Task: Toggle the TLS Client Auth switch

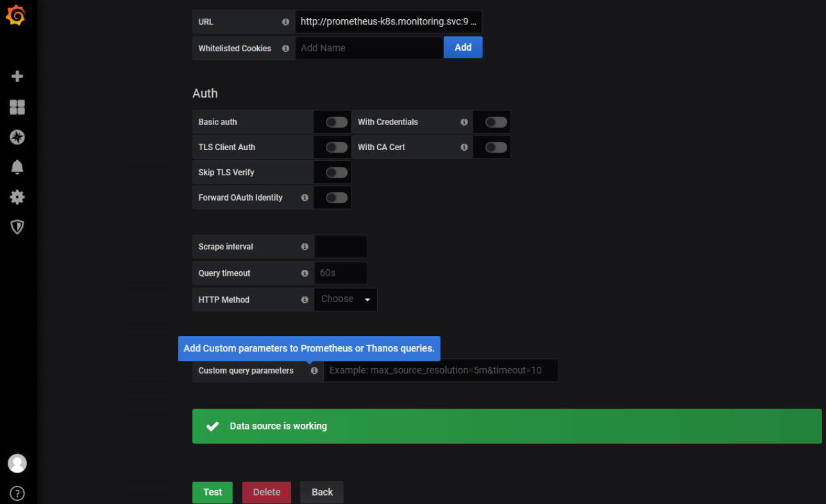Action: coord(337,147)
